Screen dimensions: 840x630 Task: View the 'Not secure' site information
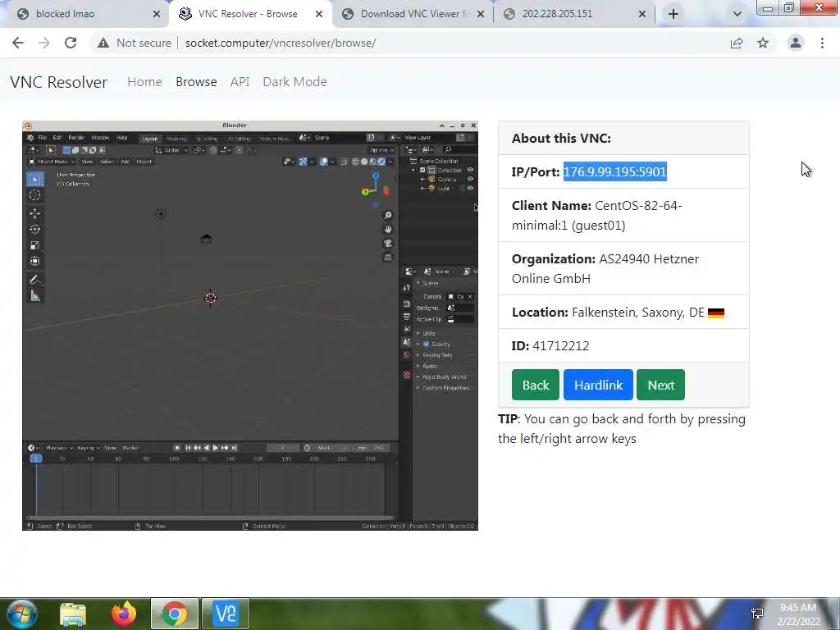click(x=134, y=43)
